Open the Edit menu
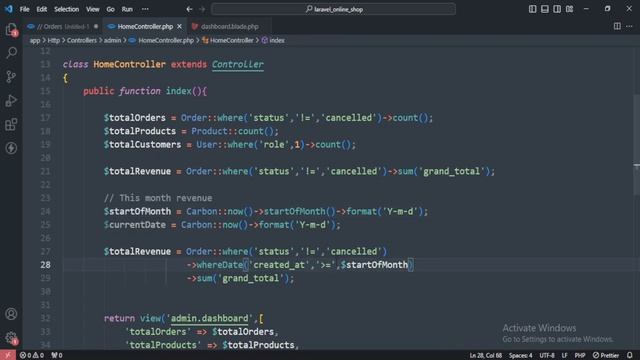 coord(42,9)
